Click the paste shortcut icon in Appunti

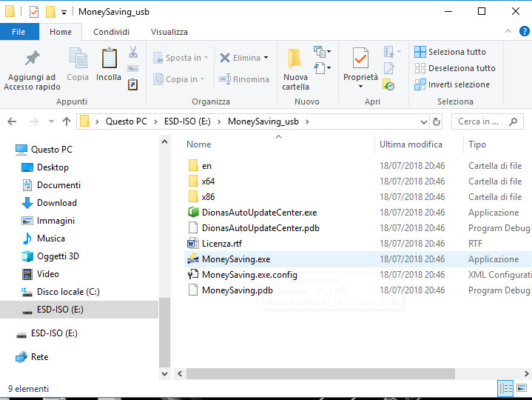point(132,84)
